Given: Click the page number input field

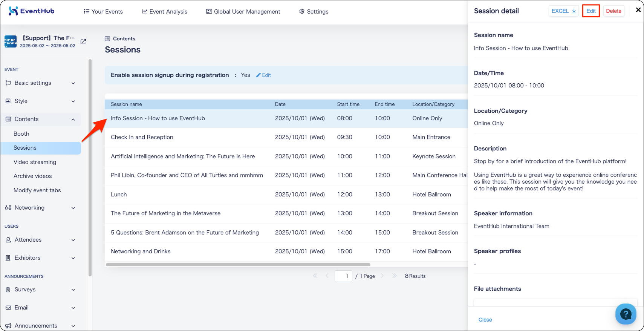Looking at the screenshot, I should 343,276.
